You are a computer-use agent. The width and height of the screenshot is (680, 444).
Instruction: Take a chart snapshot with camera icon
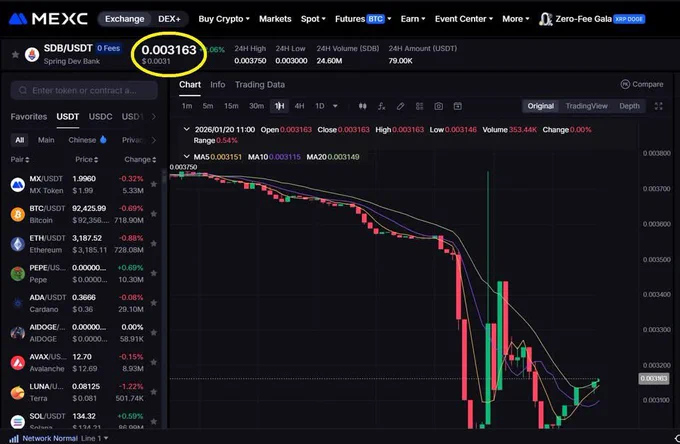pyautogui.click(x=438, y=106)
